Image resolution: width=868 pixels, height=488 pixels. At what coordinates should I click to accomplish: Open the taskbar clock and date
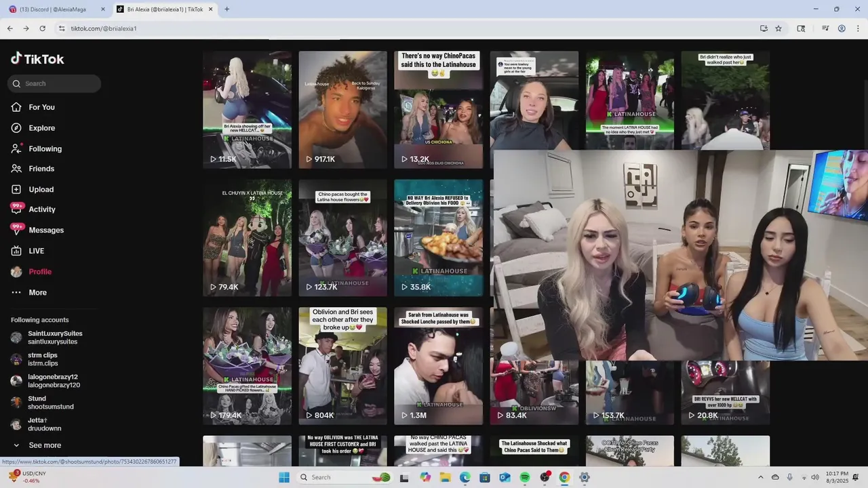(837, 477)
